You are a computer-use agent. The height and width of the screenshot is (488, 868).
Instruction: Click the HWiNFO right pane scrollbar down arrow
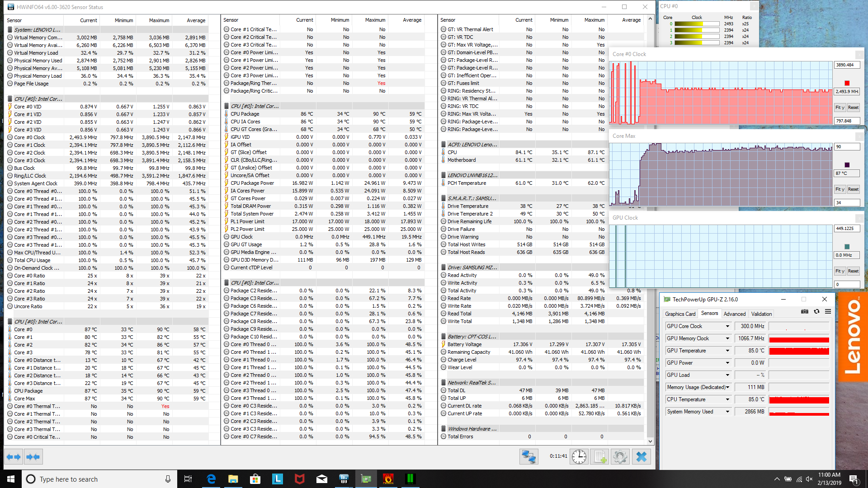pyautogui.click(x=650, y=441)
